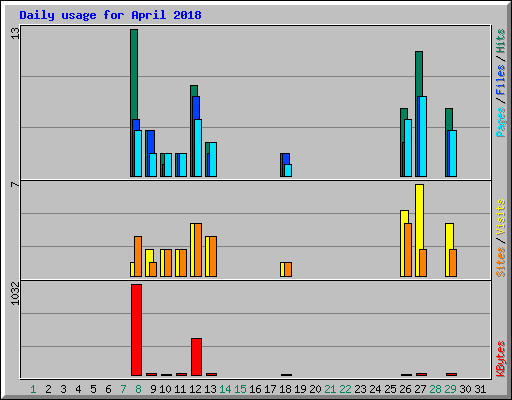Click the day "24" axis label
Image resolution: width=512 pixels, height=400 pixels.
point(375,389)
